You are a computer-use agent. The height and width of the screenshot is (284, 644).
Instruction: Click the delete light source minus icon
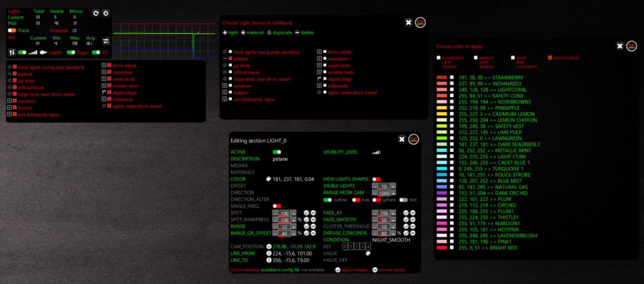pos(297,33)
